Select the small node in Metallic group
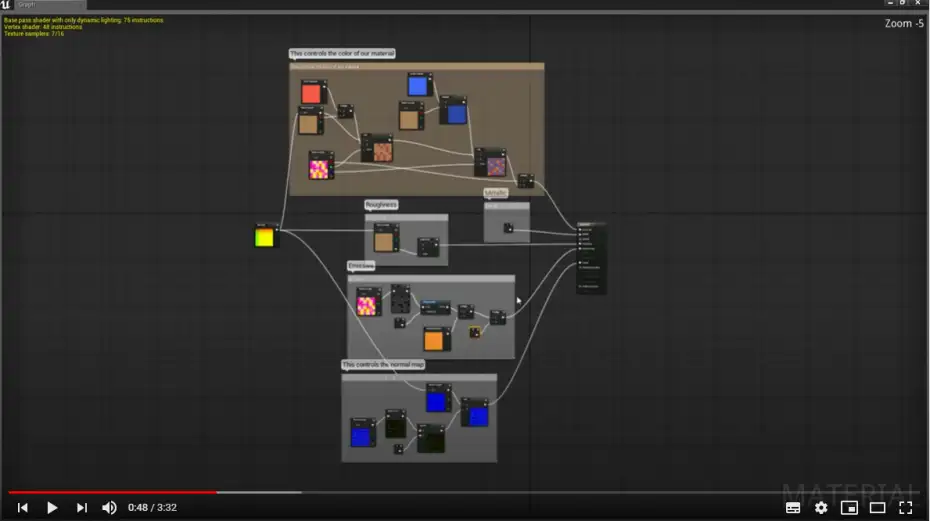The image size is (930, 521). tap(508, 228)
